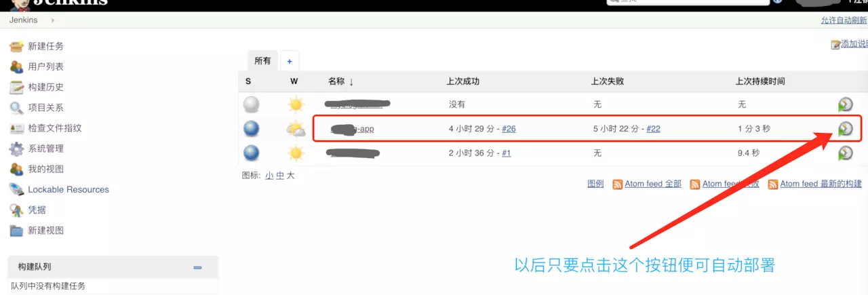Click the 新建视图 folder icon
Image resolution: width=868 pixels, height=295 pixels.
pyautogui.click(x=17, y=231)
